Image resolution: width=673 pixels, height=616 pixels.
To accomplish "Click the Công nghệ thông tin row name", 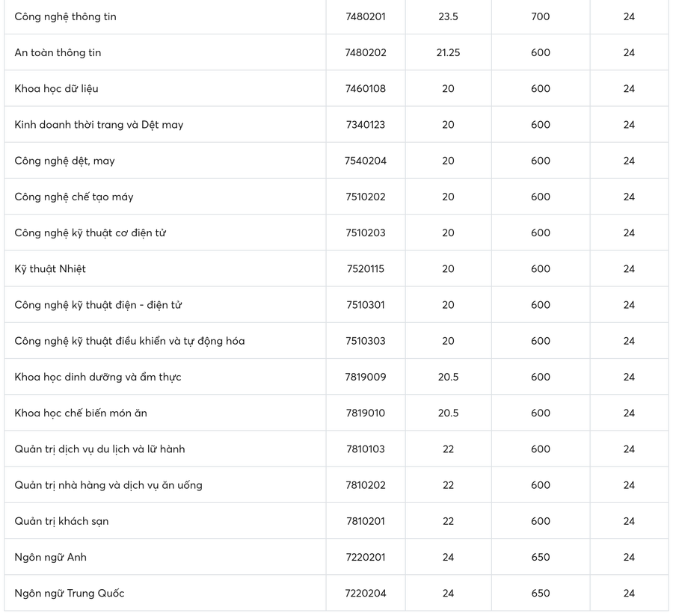I will (x=65, y=16).
